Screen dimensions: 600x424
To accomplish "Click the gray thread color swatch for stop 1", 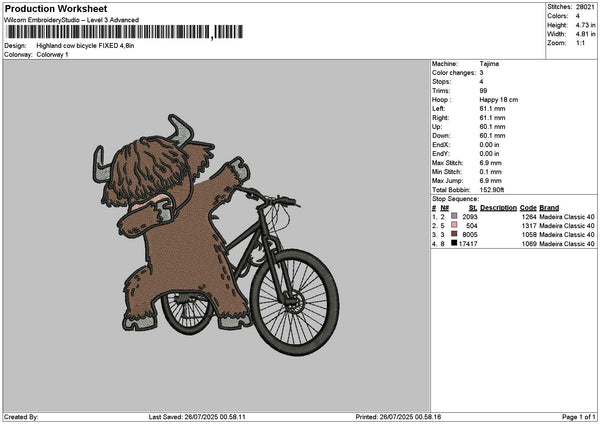I will tap(454, 216).
